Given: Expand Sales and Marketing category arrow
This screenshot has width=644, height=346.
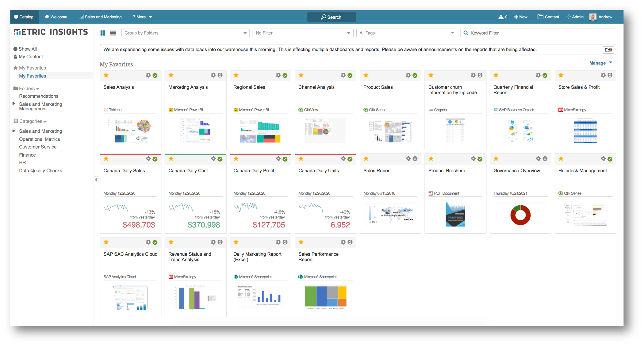Looking at the screenshot, I should pyautogui.click(x=14, y=131).
